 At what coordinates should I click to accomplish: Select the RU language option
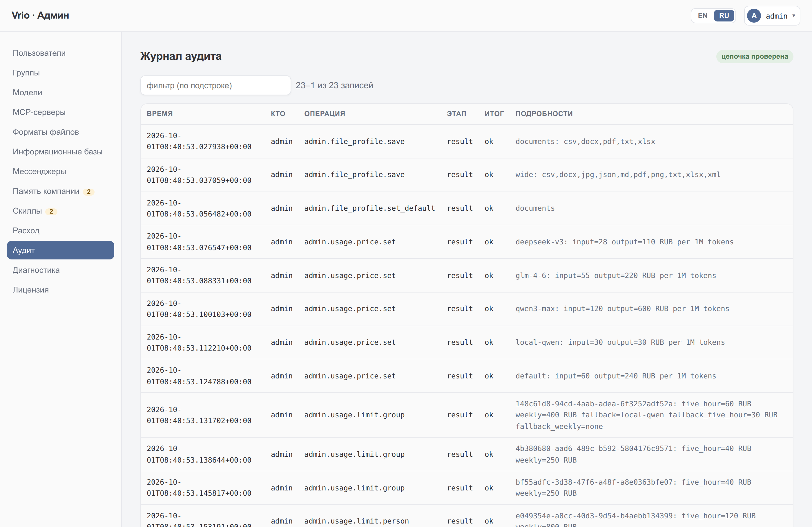coord(724,16)
